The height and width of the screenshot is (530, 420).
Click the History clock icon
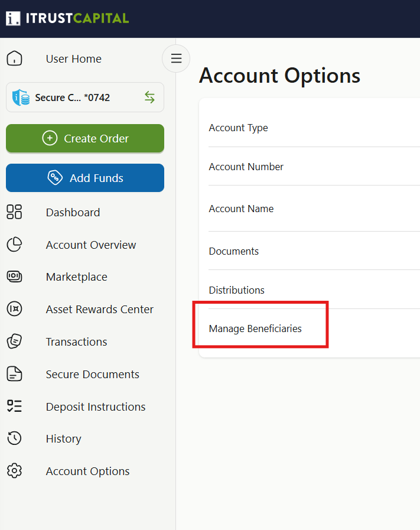click(14, 438)
